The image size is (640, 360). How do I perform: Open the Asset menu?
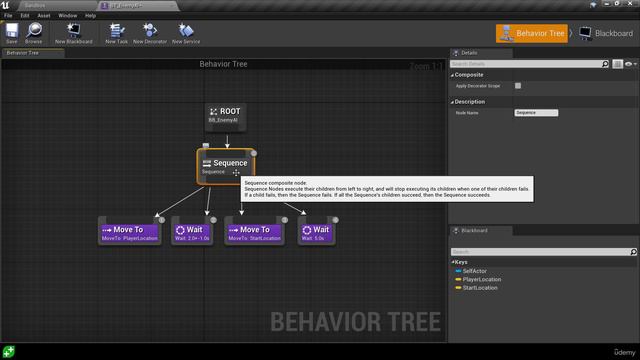[44, 16]
